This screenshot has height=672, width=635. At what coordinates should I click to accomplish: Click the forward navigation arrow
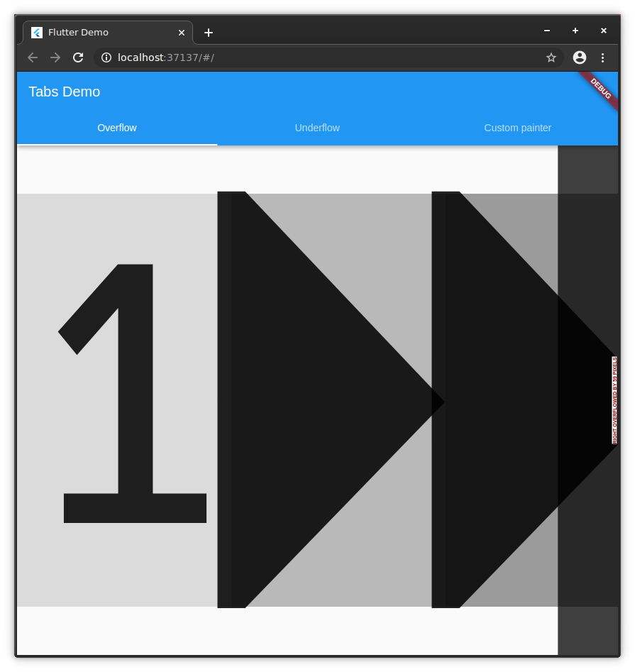tap(55, 57)
